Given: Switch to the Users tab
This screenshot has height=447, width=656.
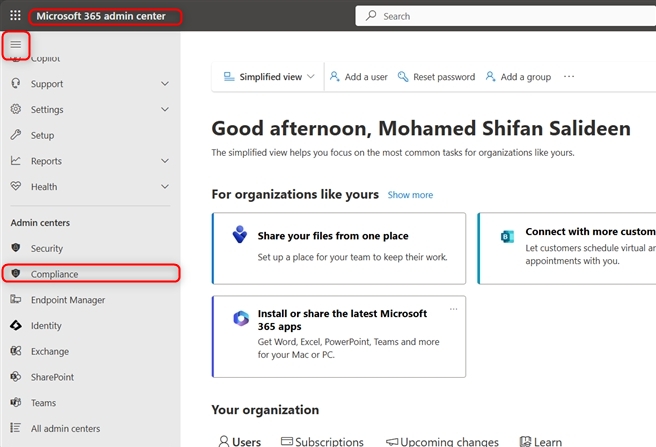Looking at the screenshot, I should point(240,441).
